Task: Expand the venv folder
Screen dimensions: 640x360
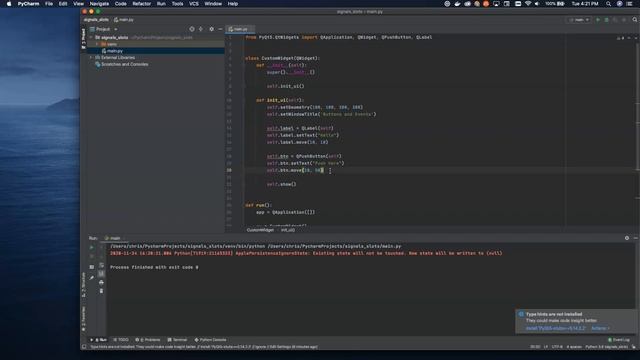Action: click(97, 44)
